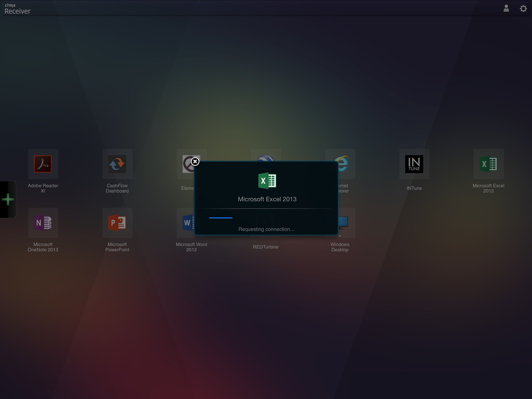Launch Microsoft Excel 2013 desktop icon
The height and width of the screenshot is (399, 532).
(488, 164)
